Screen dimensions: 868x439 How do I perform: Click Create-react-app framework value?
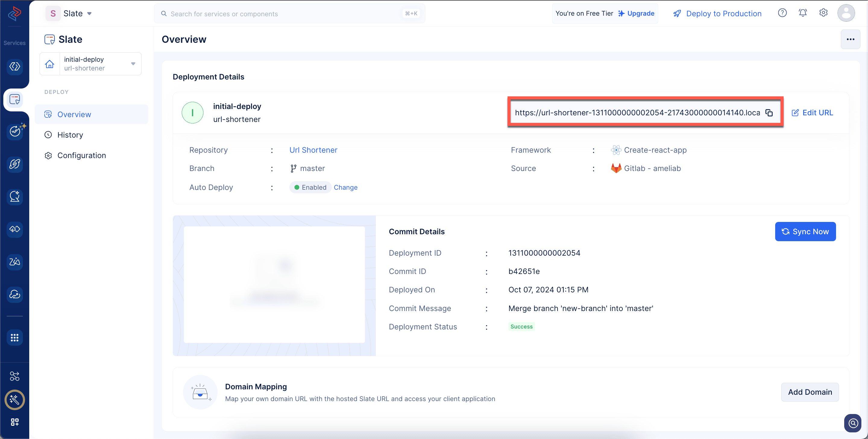655,150
